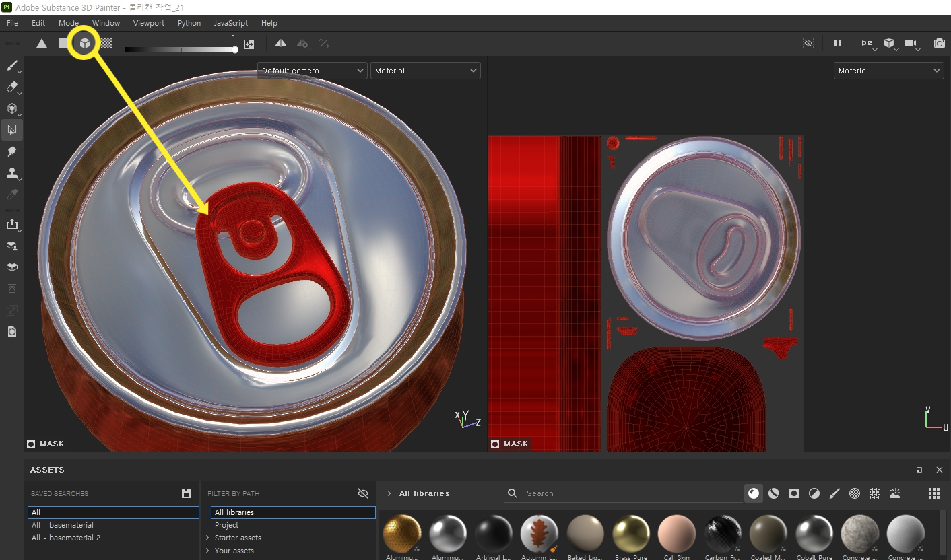Open the Default camera dropdown

312,71
